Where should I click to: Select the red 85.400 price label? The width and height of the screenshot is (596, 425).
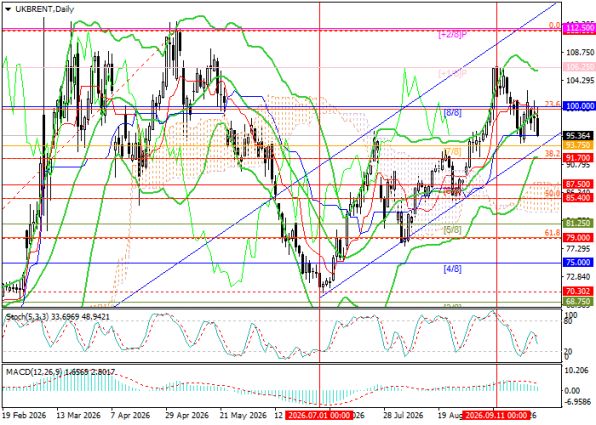pos(579,198)
